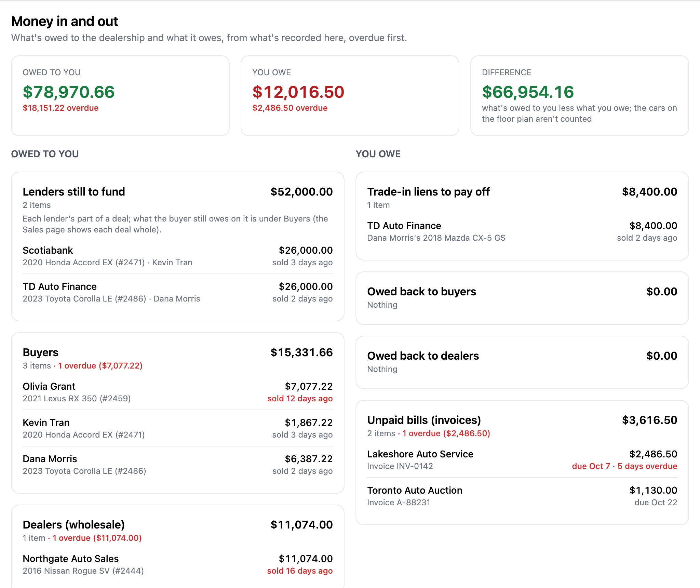The width and height of the screenshot is (700, 588).
Task: Open the Olivia Grant buyer entry
Action: pyautogui.click(x=177, y=392)
